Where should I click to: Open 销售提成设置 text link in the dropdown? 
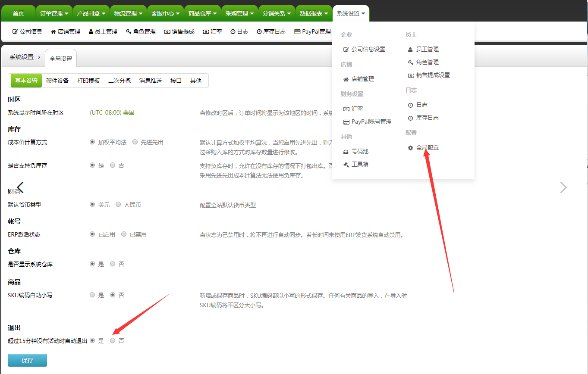point(433,75)
